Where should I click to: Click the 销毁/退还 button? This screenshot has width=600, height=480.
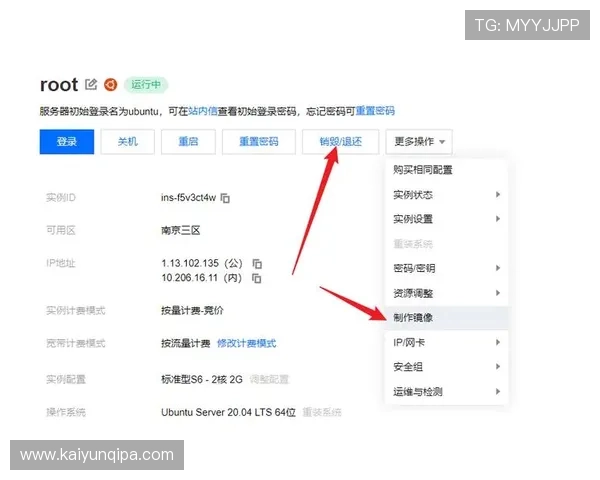click(341, 142)
